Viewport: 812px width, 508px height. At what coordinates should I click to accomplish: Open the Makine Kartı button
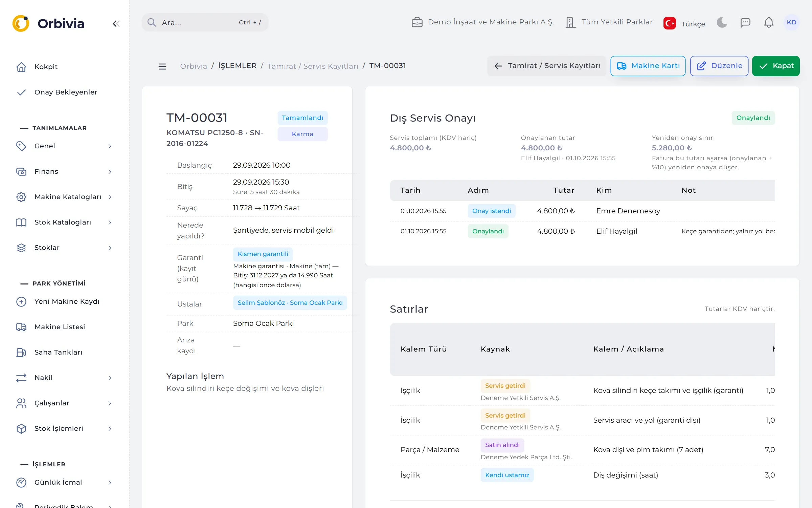[x=648, y=66]
